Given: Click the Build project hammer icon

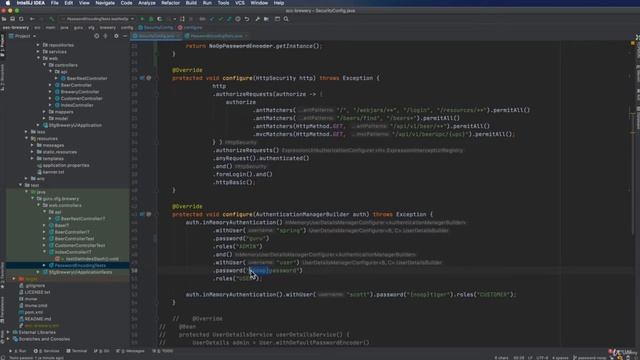Looking at the screenshot, I should (51, 19).
